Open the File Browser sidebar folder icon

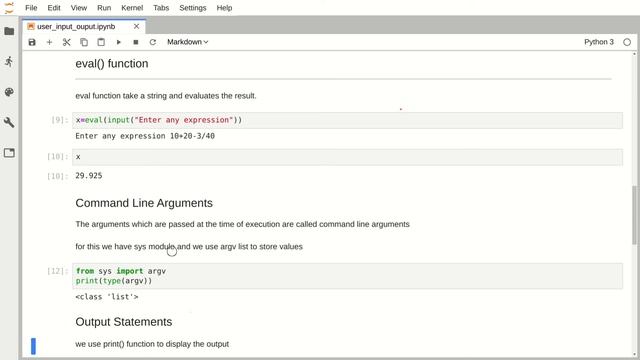[9, 31]
